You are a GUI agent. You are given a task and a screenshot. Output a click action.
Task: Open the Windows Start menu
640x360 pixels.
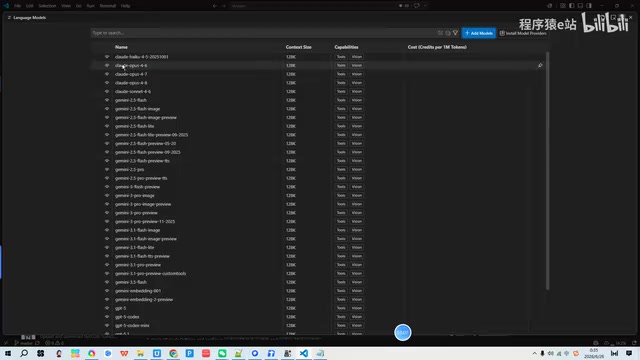(x=8, y=353)
